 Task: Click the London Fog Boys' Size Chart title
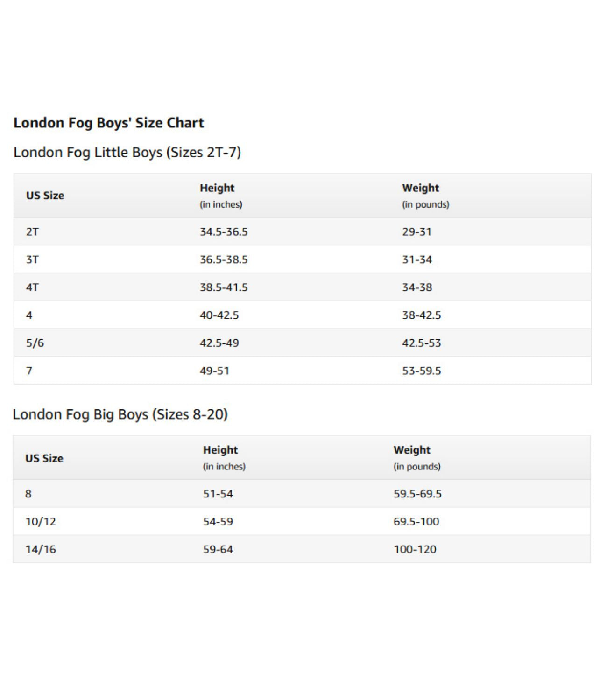108,123
